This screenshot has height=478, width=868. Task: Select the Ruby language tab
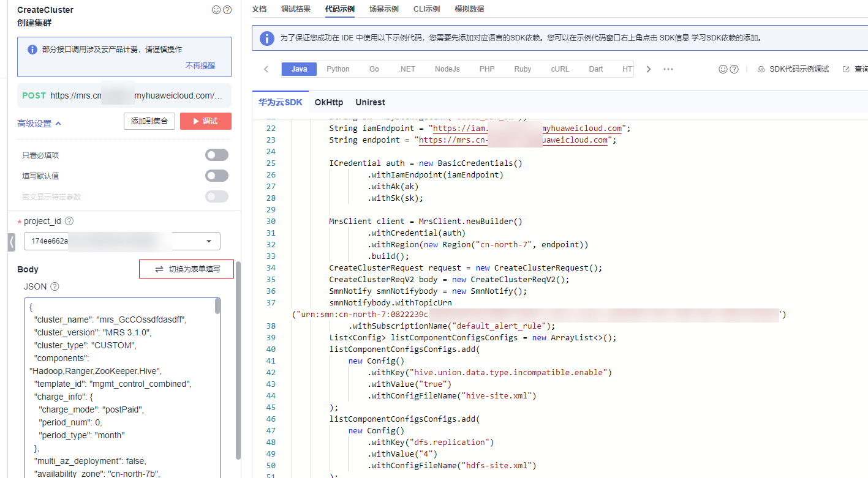click(523, 69)
